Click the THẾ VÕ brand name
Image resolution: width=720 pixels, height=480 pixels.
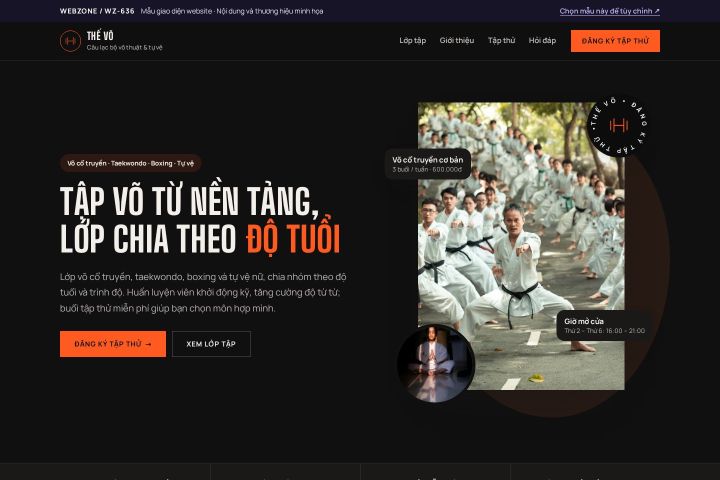[x=100, y=36]
